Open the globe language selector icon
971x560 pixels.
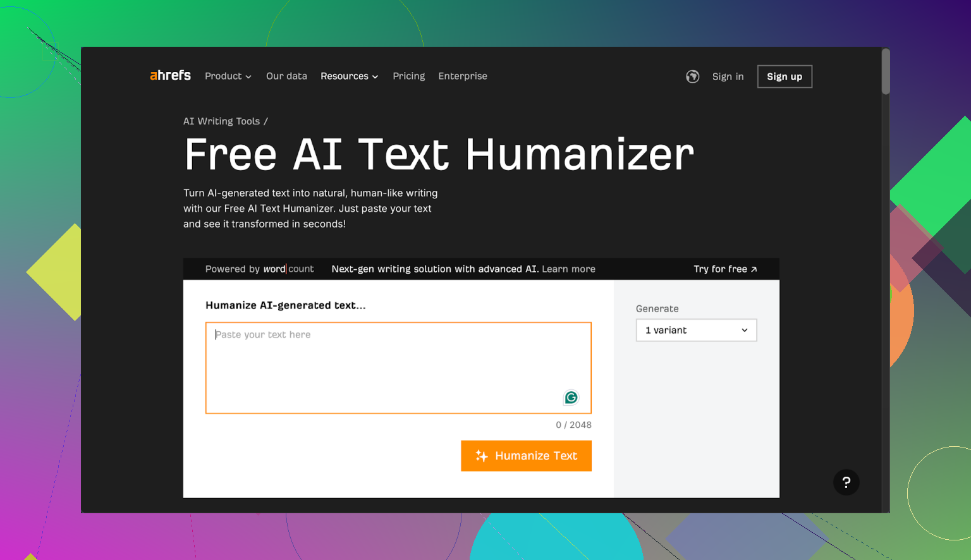click(693, 76)
